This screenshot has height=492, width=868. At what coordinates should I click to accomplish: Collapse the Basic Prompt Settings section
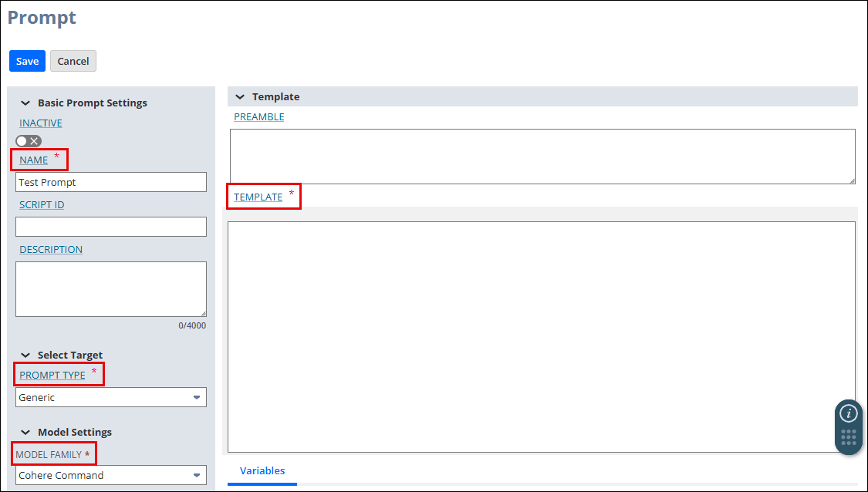pos(25,103)
